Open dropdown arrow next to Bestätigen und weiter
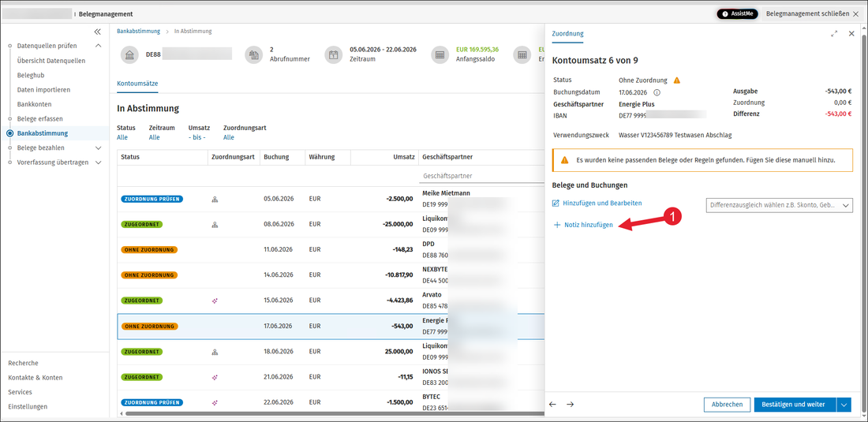868x422 pixels. click(844, 405)
